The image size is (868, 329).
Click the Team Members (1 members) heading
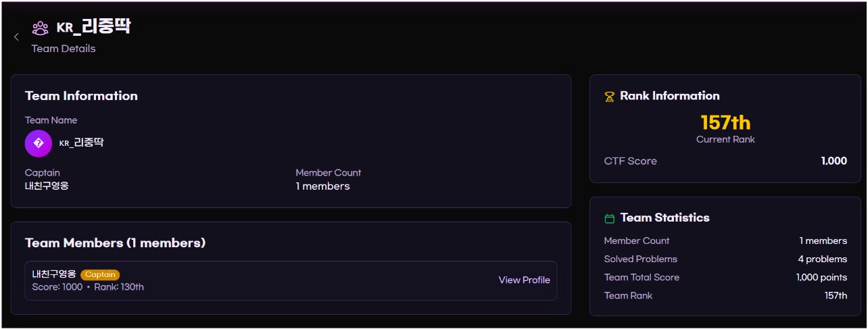[x=115, y=243]
